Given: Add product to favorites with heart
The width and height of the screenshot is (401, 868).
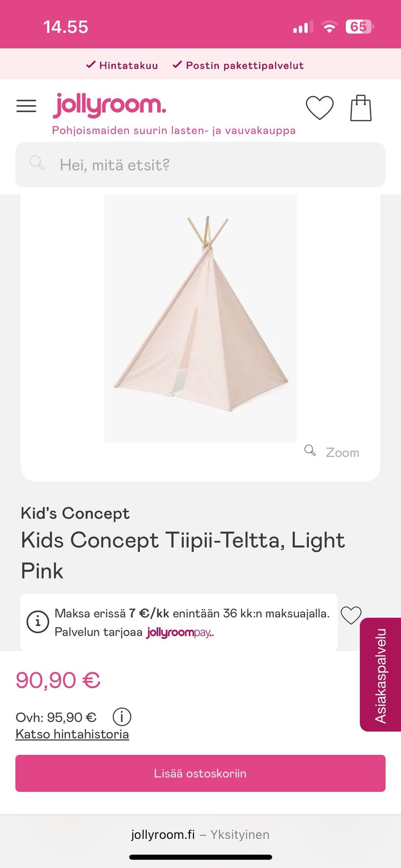Looking at the screenshot, I should [351, 615].
